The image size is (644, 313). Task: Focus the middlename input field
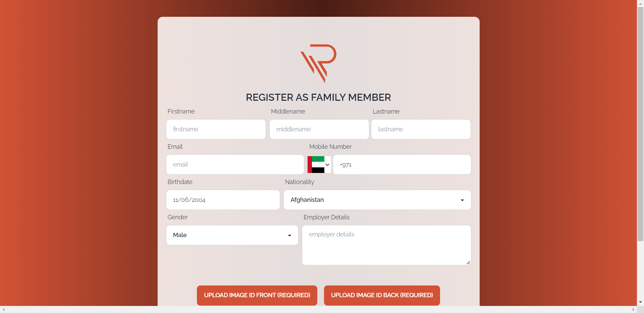[319, 129]
